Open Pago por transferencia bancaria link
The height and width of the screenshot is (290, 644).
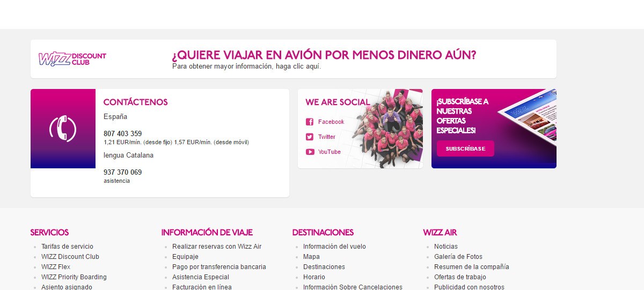click(219, 267)
